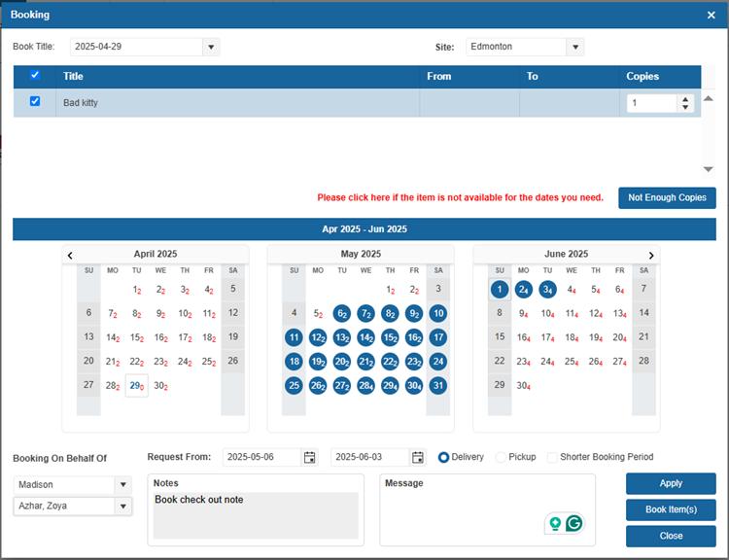The height and width of the screenshot is (560, 729).
Task: Open the Request From start date calendar picker
Action: [x=310, y=457]
